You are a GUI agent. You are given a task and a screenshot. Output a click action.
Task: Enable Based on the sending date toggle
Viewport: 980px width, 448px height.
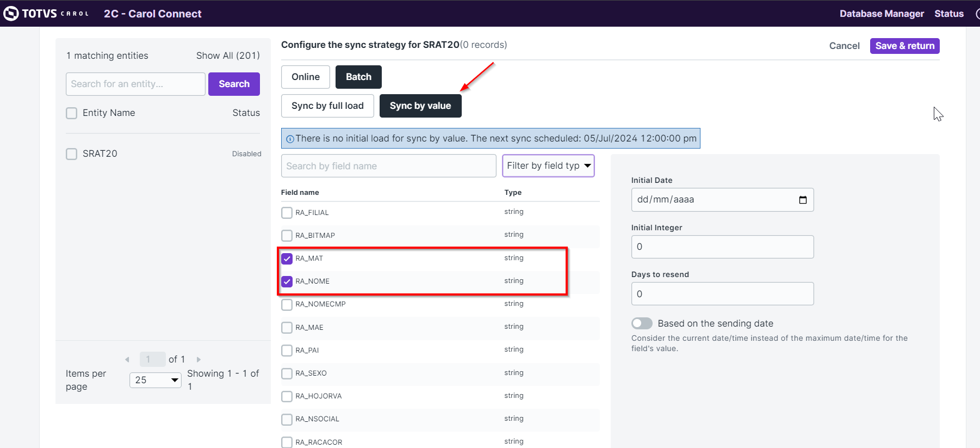pyautogui.click(x=642, y=323)
